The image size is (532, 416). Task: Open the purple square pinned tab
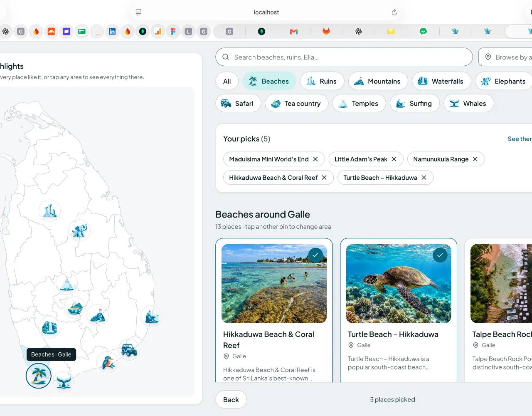(x=66, y=31)
